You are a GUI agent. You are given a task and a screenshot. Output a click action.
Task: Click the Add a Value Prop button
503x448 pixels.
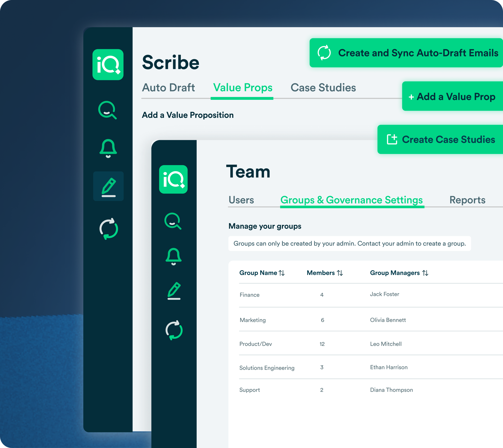tap(452, 96)
